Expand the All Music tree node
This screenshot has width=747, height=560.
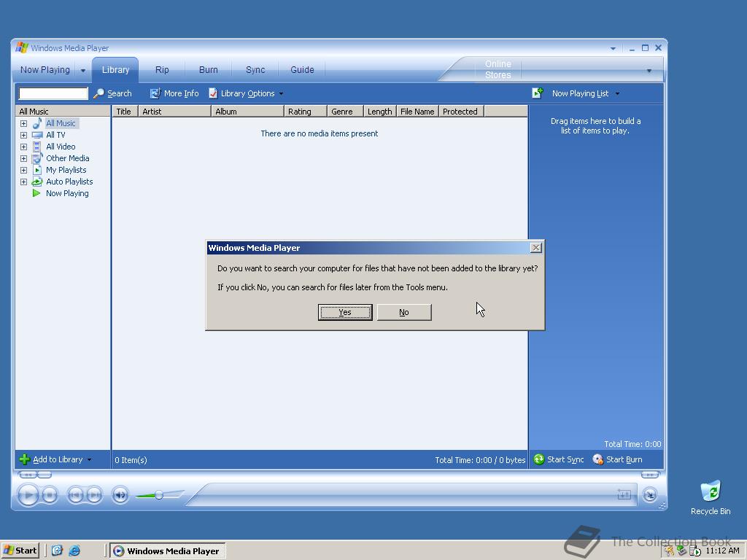(x=23, y=123)
